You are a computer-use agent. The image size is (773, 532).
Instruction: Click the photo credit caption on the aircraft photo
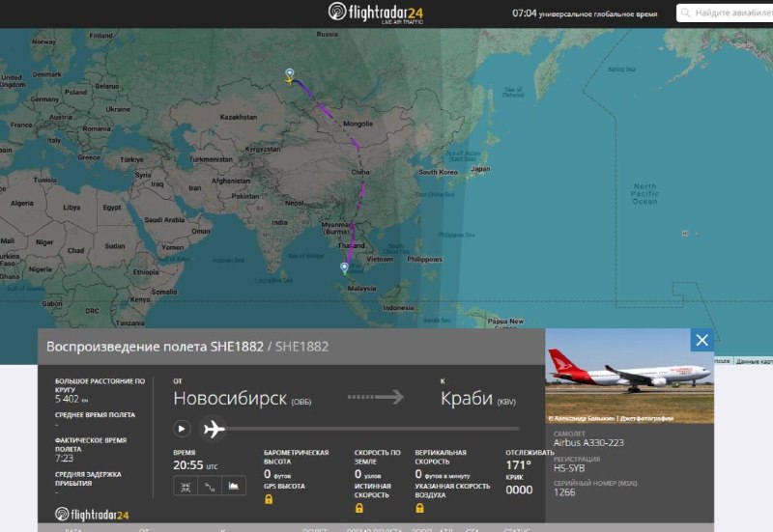611,418
